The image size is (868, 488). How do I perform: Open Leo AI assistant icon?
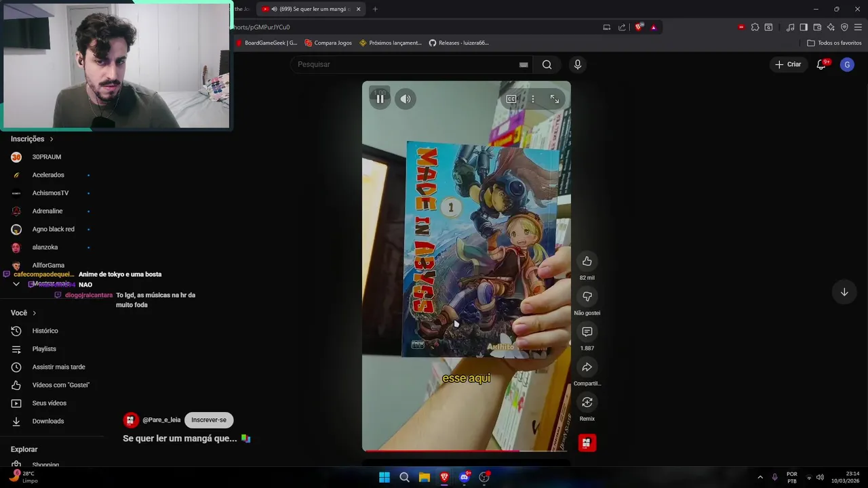tap(831, 27)
